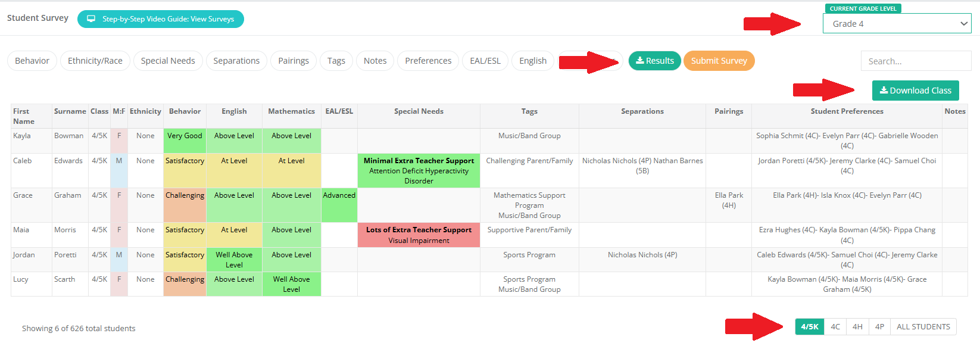Click the name Maia

(21, 230)
